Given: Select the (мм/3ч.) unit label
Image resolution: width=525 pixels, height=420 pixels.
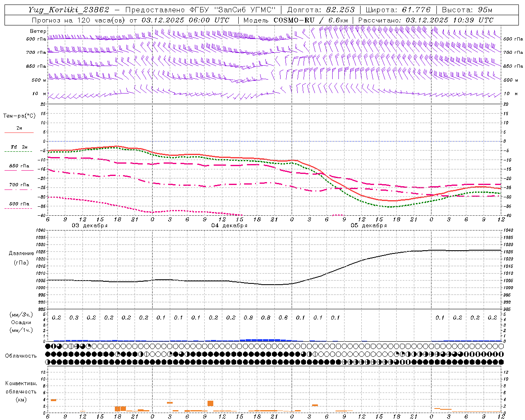Looking at the screenshot, I should coord(21,315).
